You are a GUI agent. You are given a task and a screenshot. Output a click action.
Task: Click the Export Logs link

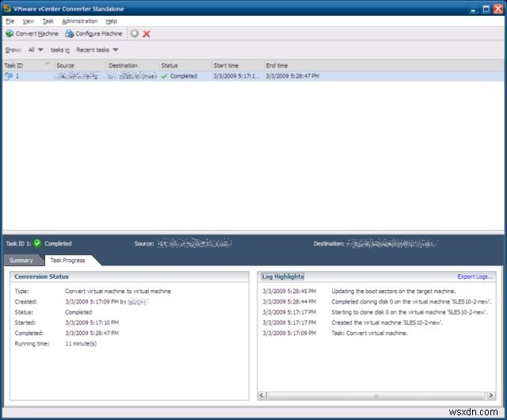475,277
